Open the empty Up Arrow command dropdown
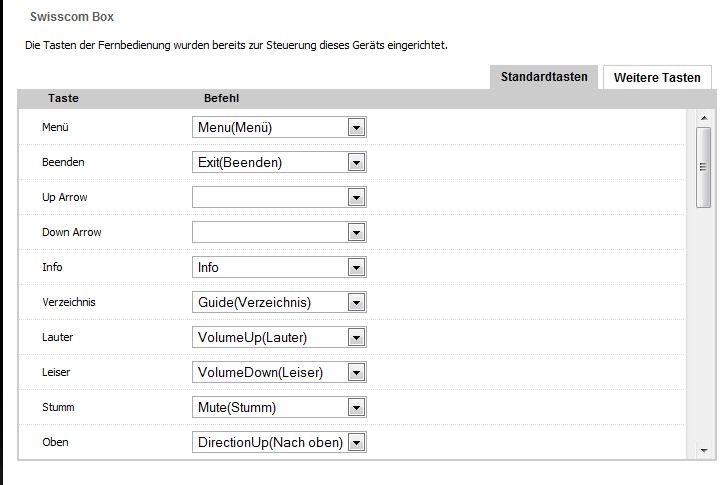This screenshot has width=723, height=485. click(355, 197)
